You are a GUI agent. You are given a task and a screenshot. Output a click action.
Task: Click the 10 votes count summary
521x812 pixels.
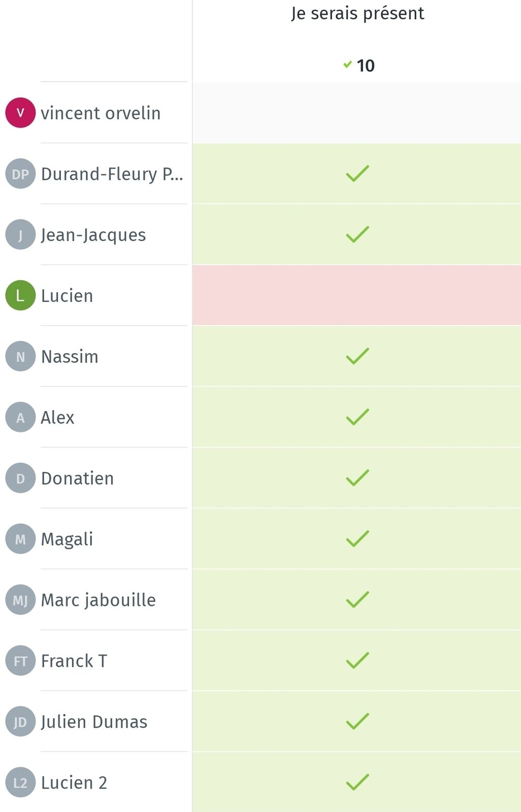tap(359, 65)
